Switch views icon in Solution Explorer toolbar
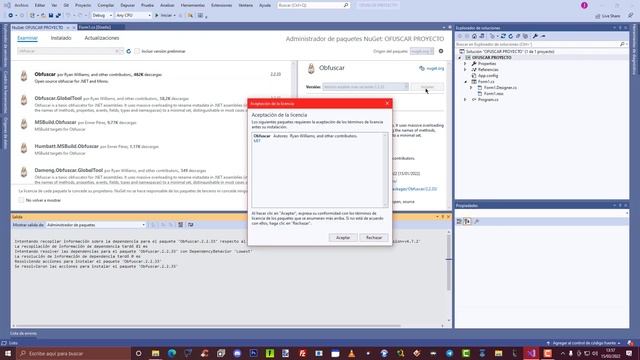Viewport: 640px width, 360px height. pos(482,36)
